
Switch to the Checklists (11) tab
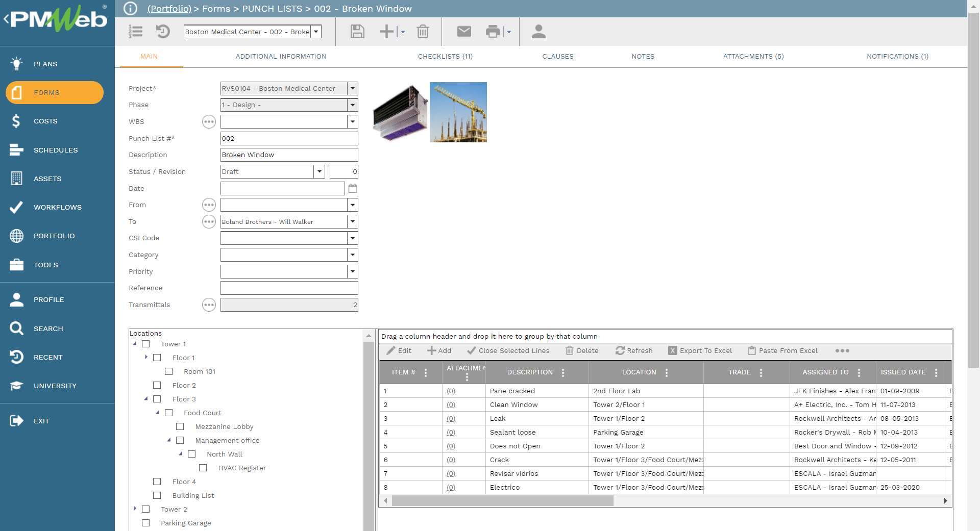point(445,57)
